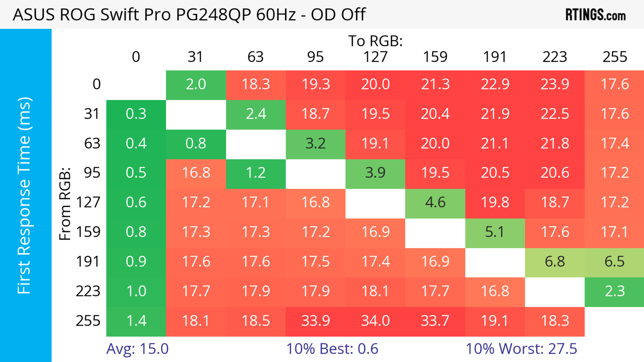Click the RTINGS.com logo
644x362 pixels.
pyautogui.click(x=596, y=15)
